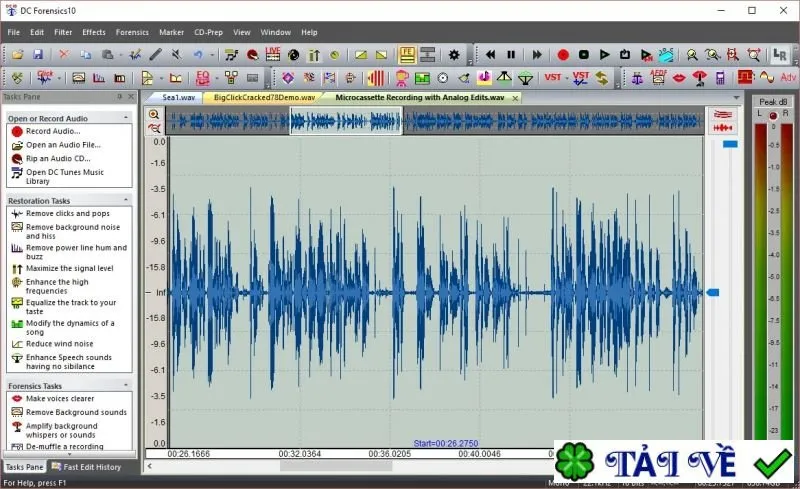
Task: Open the Click filter dropdown arrow
Action: [x=59, y=78]
